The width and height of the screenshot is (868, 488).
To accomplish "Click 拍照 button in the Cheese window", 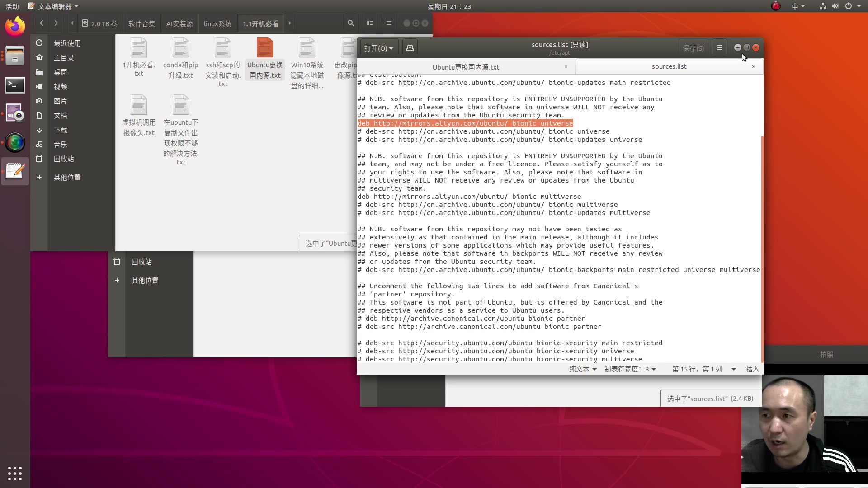I will pyautogui.click(x=826, y=355).
